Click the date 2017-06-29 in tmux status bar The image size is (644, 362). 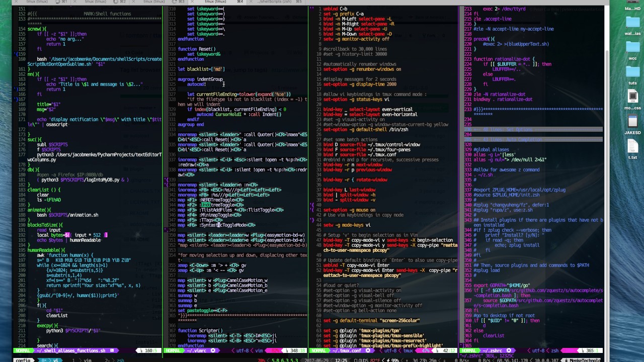click(316, 360)
